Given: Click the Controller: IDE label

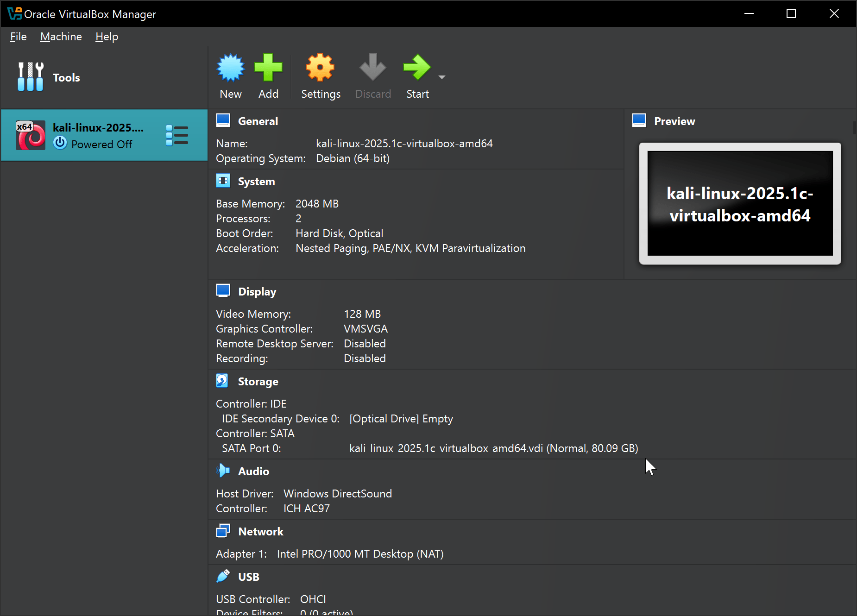Looking at the screenshot, I should click(251, 404).
